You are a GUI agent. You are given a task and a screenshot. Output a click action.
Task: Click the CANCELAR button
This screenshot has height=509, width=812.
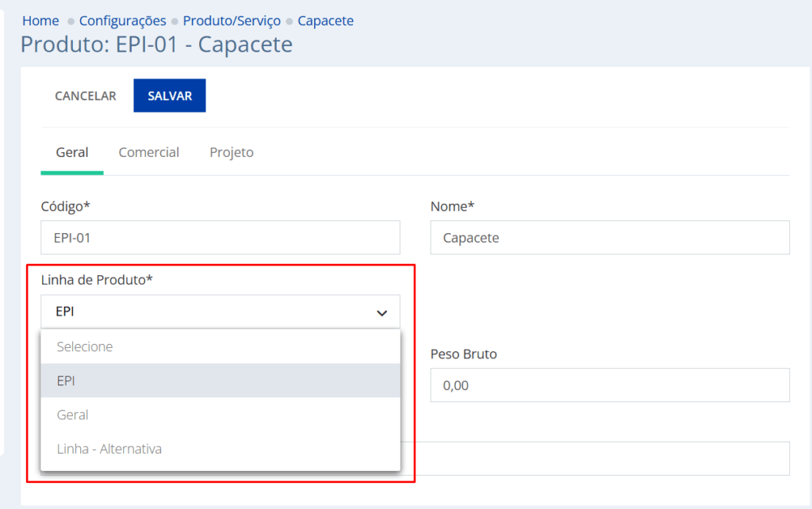click(x=86, y=96)
